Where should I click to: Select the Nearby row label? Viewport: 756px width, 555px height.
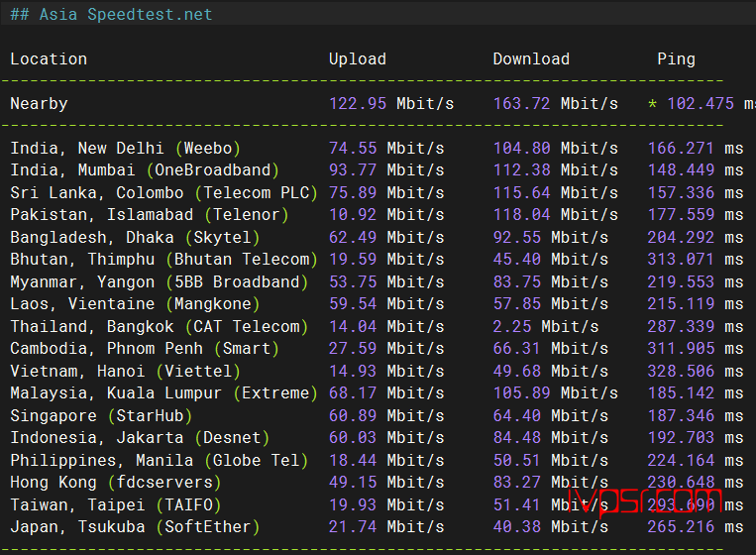pos(39,104)
